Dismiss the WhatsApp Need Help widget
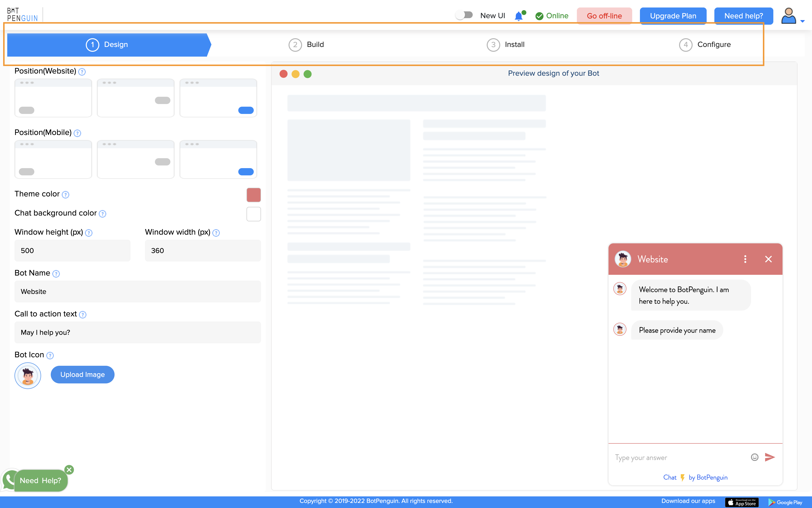Viewport: 812px width, 508px height. (x=69, y=470)
